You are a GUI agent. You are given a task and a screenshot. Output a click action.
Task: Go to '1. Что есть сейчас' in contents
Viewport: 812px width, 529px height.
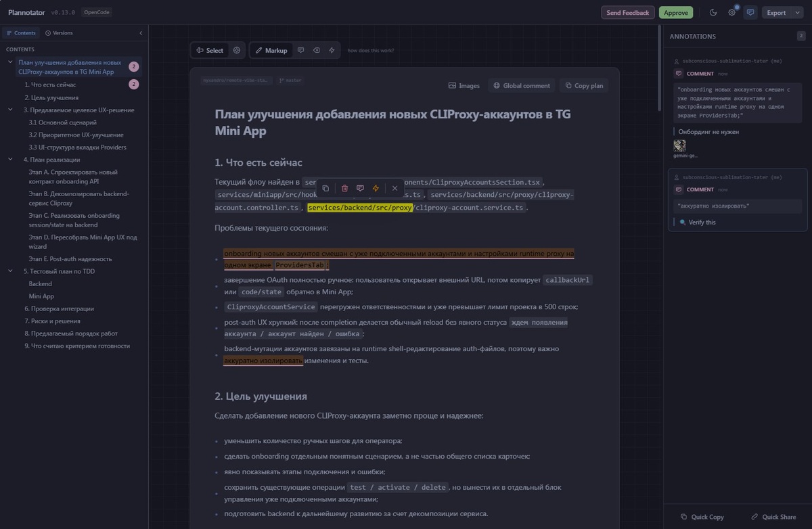click(x=49, y=85)
